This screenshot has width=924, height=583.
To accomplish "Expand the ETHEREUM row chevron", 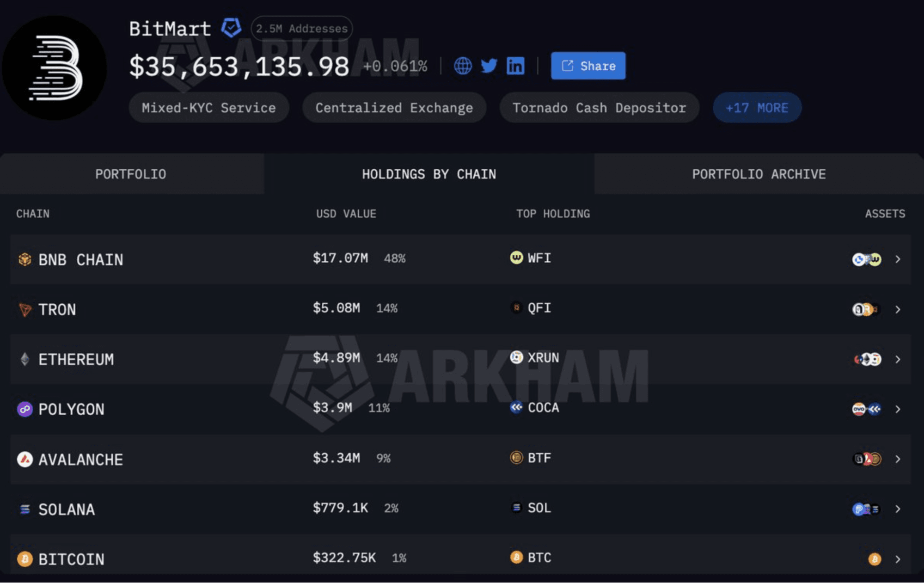I will click(x=898, y=359).
